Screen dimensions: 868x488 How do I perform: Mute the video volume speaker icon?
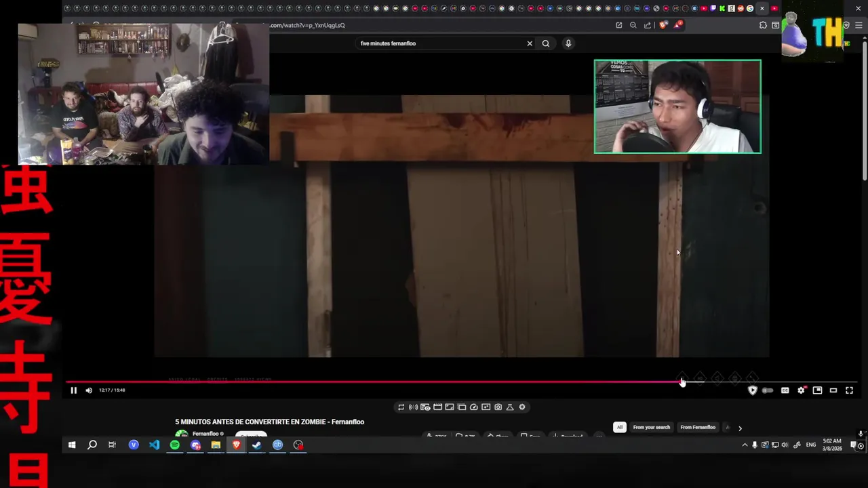pos(89,390)
